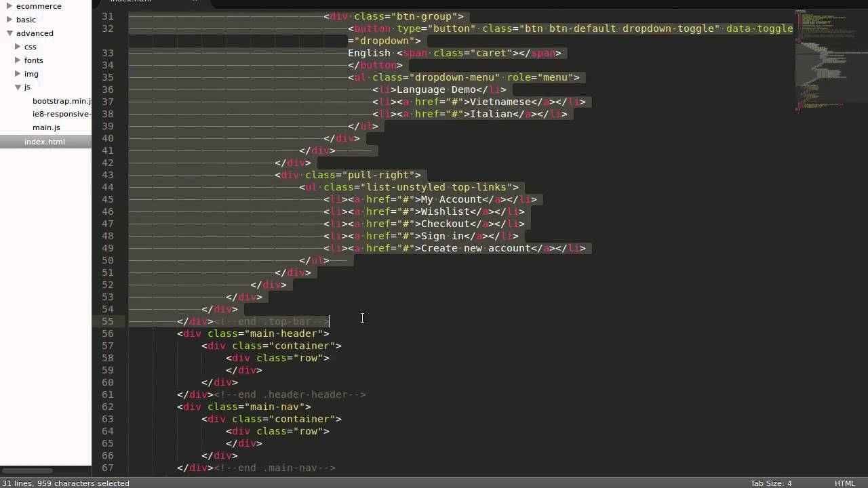The width and height of the screenshot is (868, 488).
Task: Click "main-nav" class on line 62
Action: (275, 407)
